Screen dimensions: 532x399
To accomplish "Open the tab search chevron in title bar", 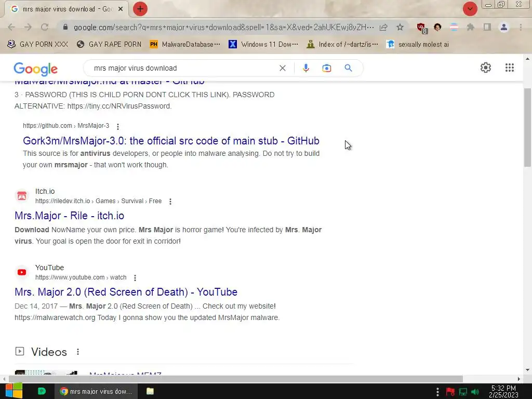I will (x=470, y=9).
